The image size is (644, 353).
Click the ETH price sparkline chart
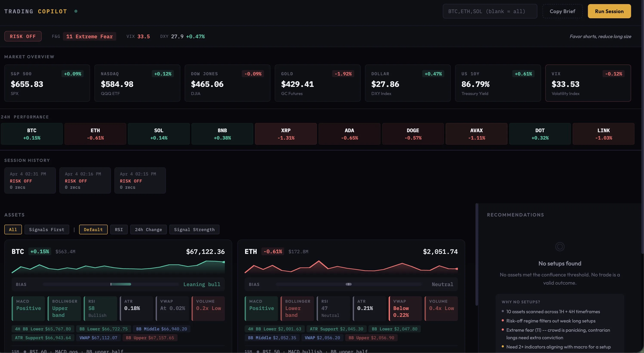click(x=351, y=267)
